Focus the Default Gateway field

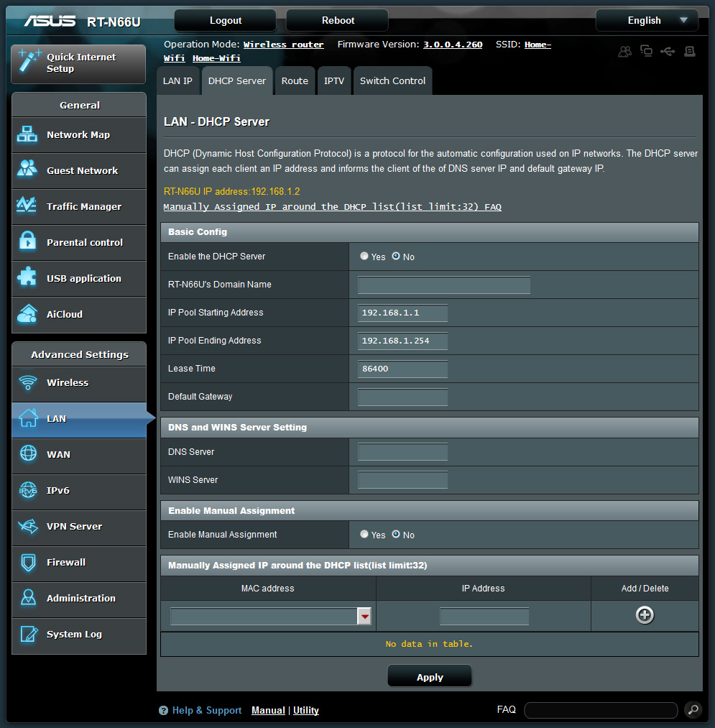click(x=402, y=397)
